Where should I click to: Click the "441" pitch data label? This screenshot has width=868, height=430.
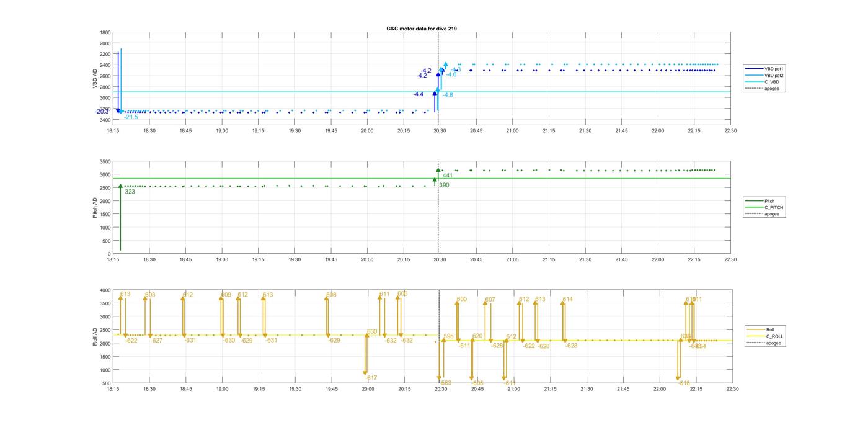[x=448, y=176]
